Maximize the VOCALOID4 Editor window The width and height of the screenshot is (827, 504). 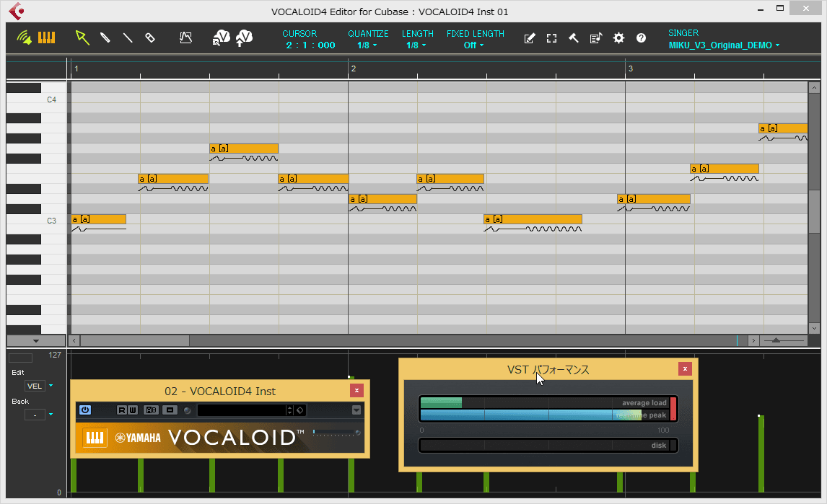(x=780, y=9)
